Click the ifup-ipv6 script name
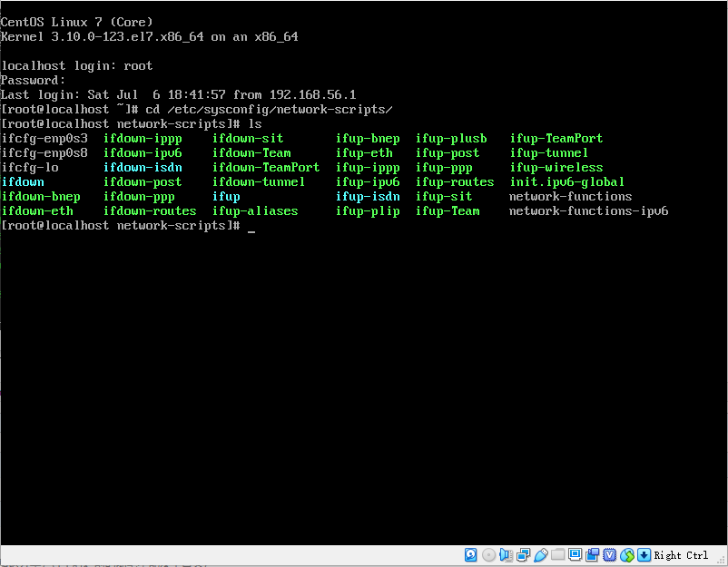Viewport: 728px width, 567px height. tap(368, 181)
